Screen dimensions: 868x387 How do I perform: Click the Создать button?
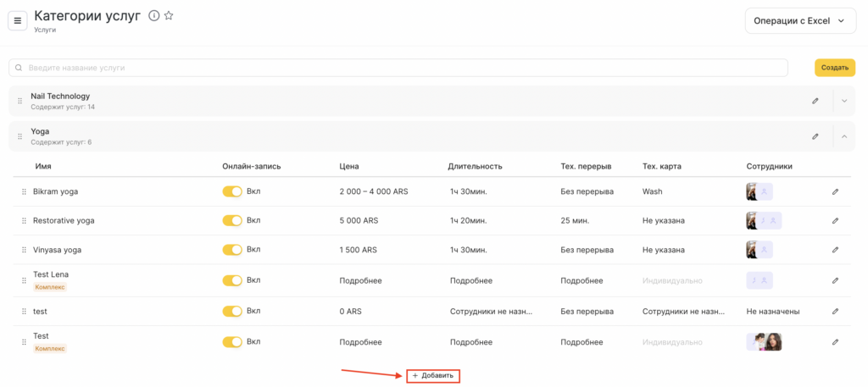pyautogui.click(x=834, y=68)
